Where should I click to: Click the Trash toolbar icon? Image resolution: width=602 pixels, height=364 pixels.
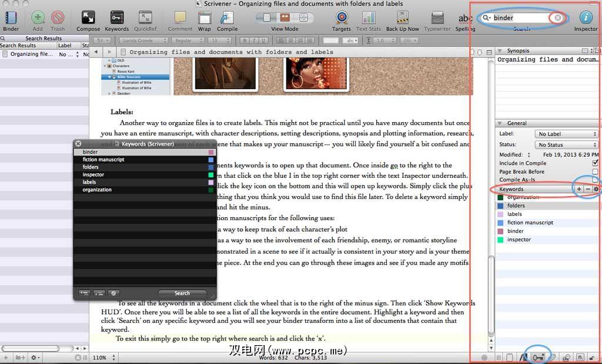[x=58, y=18]
